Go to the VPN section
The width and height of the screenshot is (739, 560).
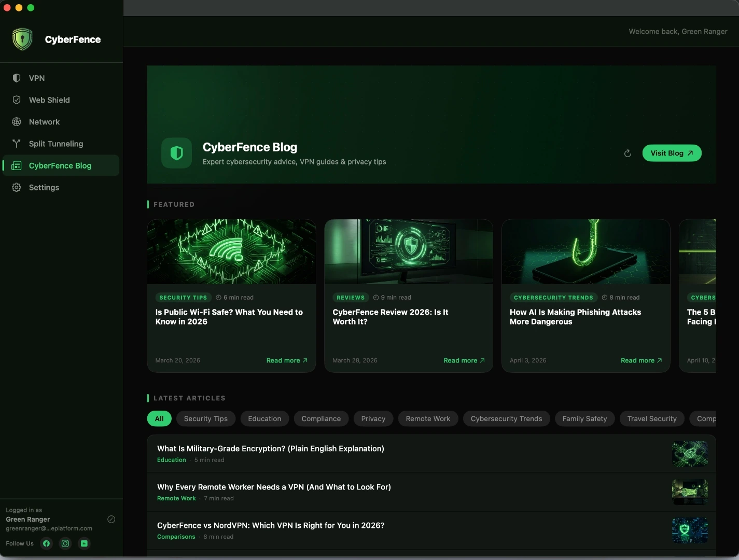pyautogui.click(x=61, y=78)
